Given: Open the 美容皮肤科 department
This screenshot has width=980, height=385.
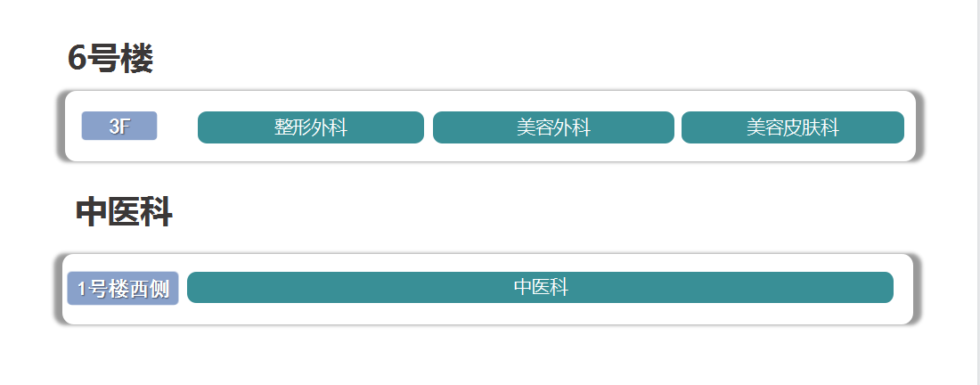Looking at the screenshot, I should click(793, 127).
